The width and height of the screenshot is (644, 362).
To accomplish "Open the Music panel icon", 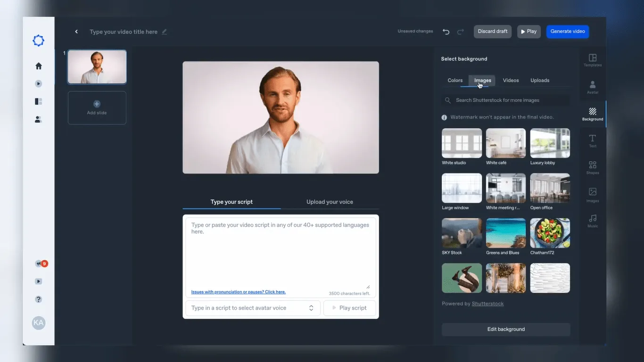I will (593, 218).
